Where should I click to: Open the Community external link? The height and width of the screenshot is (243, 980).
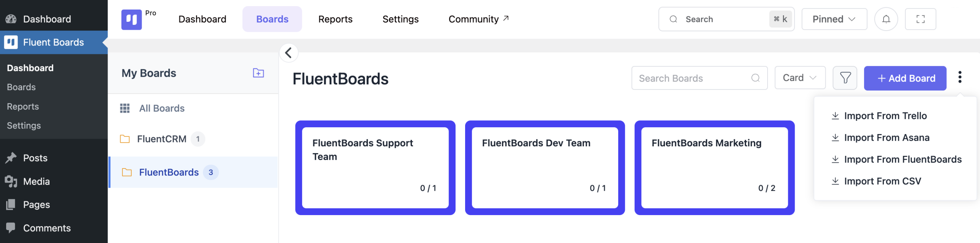point(479,19)
